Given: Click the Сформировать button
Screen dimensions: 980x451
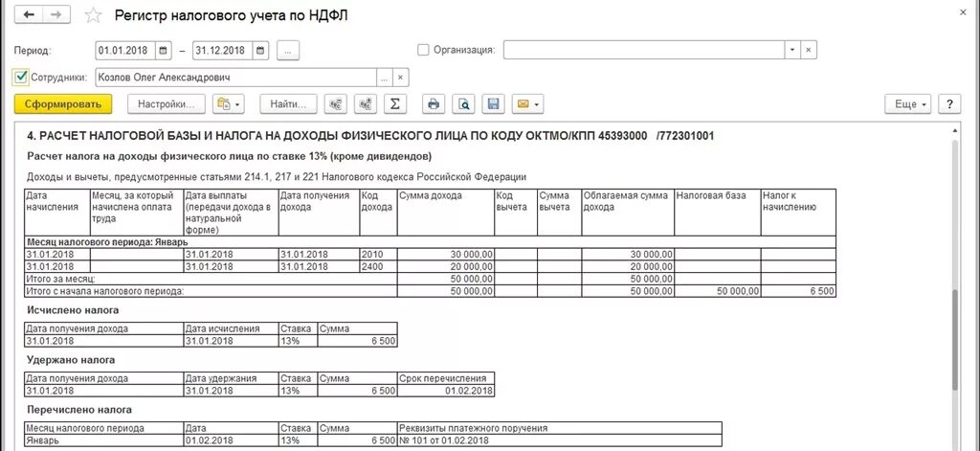Looking at the screenshot, I should coord(63,104).
